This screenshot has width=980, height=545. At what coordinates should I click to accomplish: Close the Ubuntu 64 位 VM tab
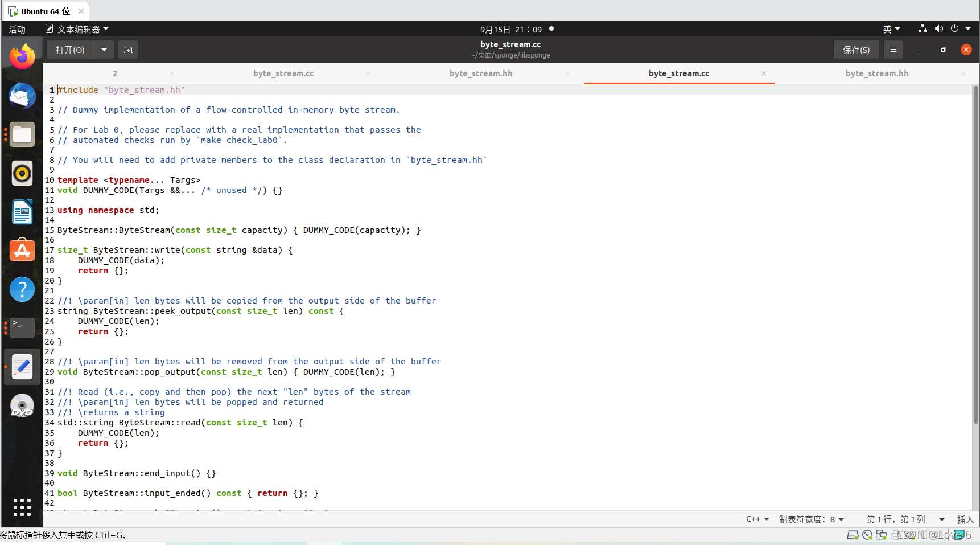[x=81, y=11]
